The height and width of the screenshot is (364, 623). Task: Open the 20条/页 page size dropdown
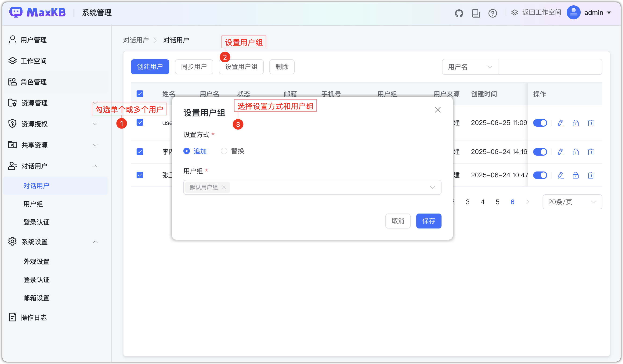point(572,202)
